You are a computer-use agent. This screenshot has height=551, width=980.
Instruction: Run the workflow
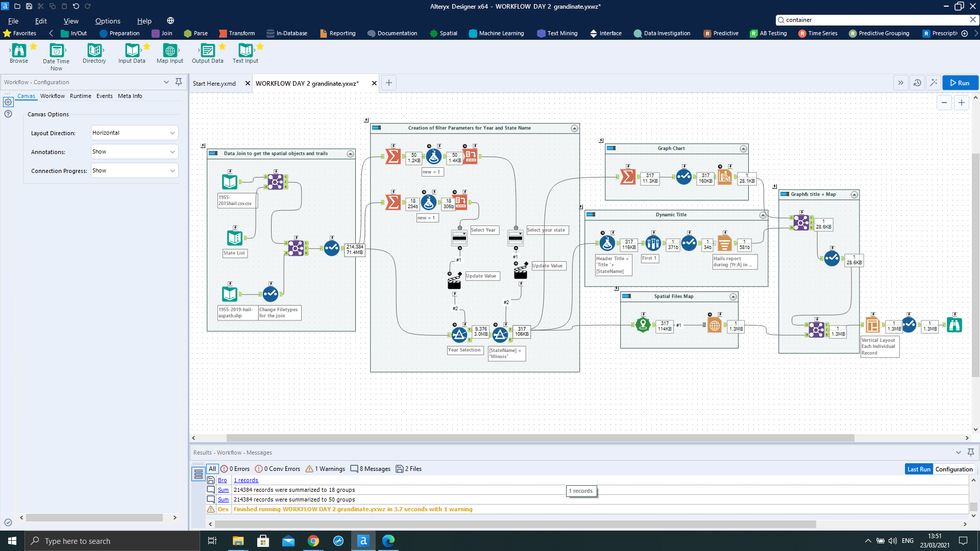point(960,83)
